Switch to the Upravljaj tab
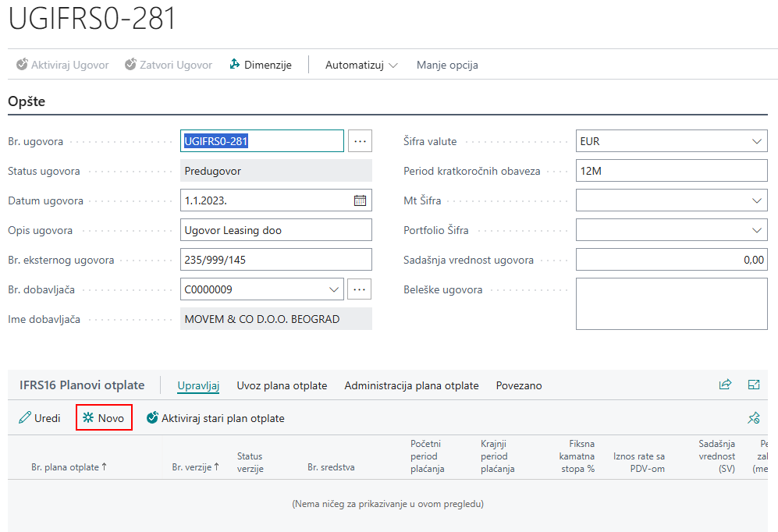This screenshot has width=778, height=532. [x=198, y=385]
